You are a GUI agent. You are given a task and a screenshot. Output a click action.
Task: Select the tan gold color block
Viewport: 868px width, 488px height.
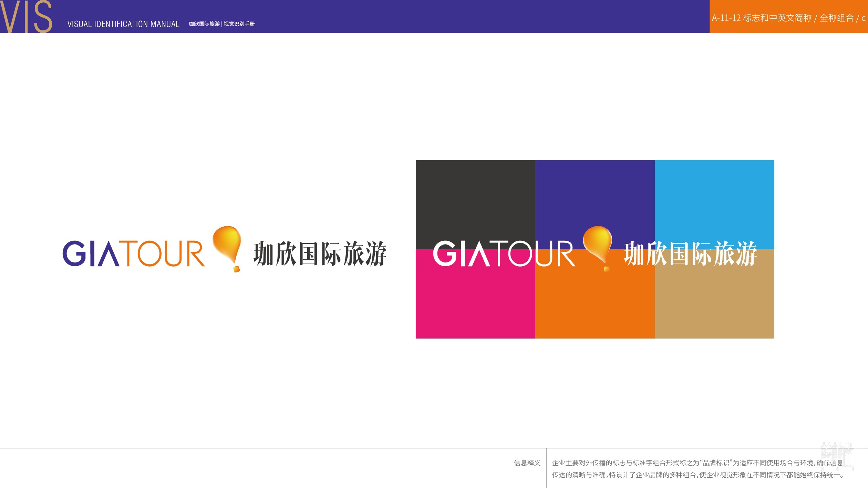pos(714,303)
